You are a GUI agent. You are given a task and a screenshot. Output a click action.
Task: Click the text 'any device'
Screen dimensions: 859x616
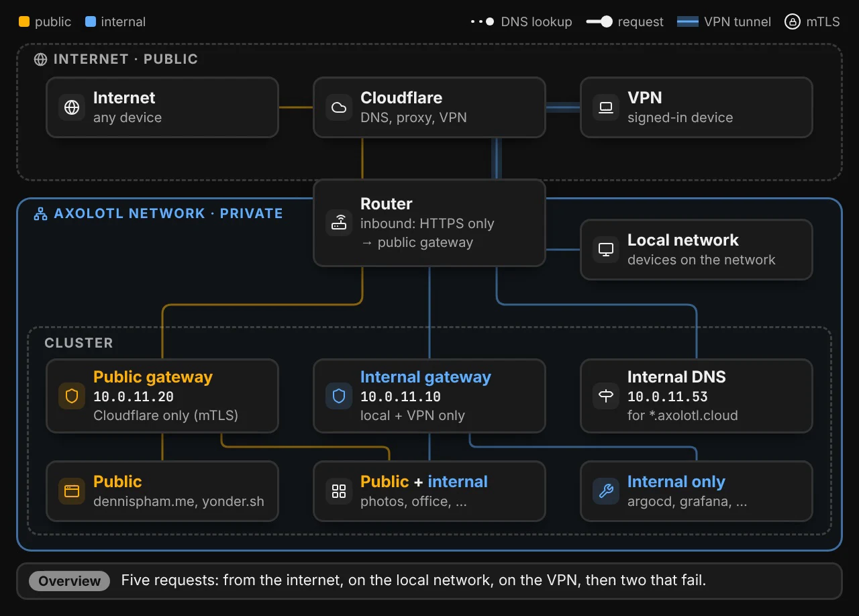(x=128, y=117)
